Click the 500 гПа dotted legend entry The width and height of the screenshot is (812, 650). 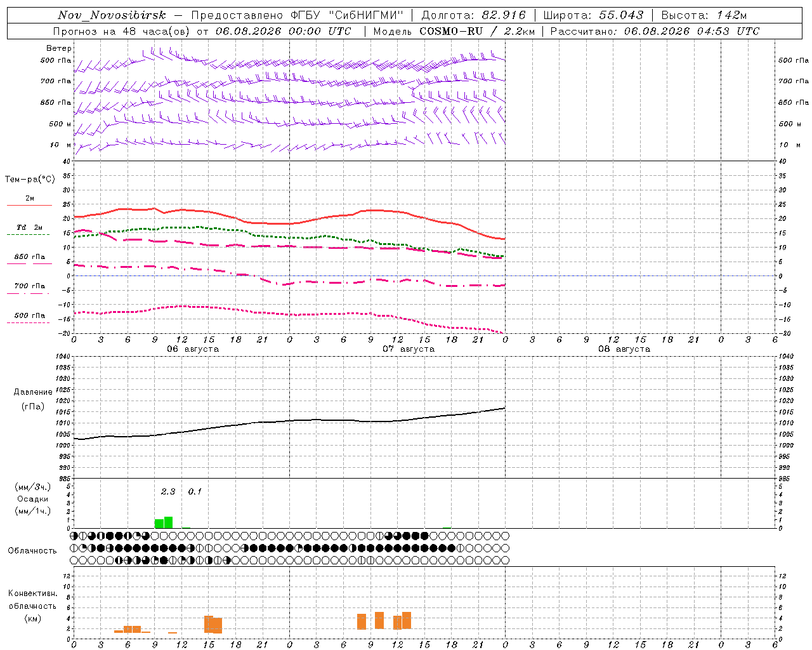coord(30,315)
